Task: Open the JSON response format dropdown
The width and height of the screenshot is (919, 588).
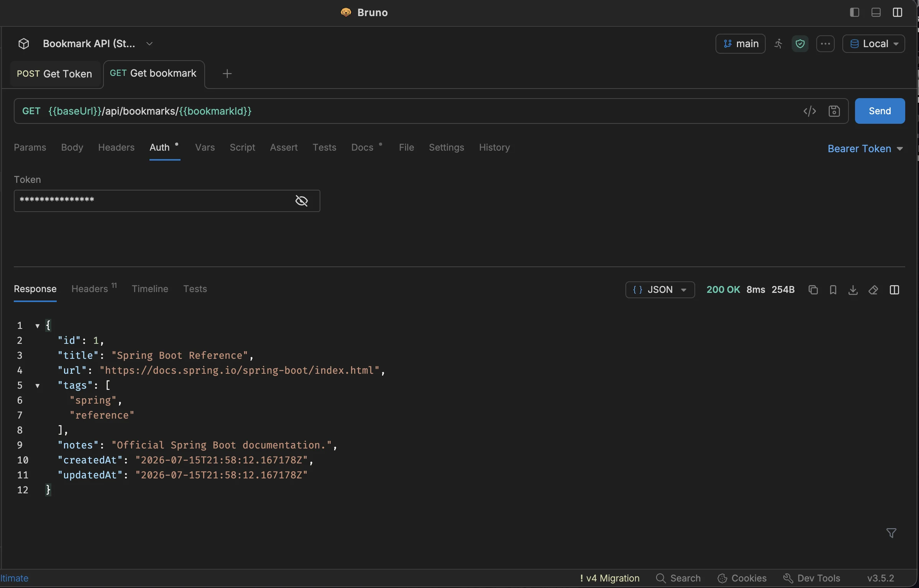Action: point(660,290)
